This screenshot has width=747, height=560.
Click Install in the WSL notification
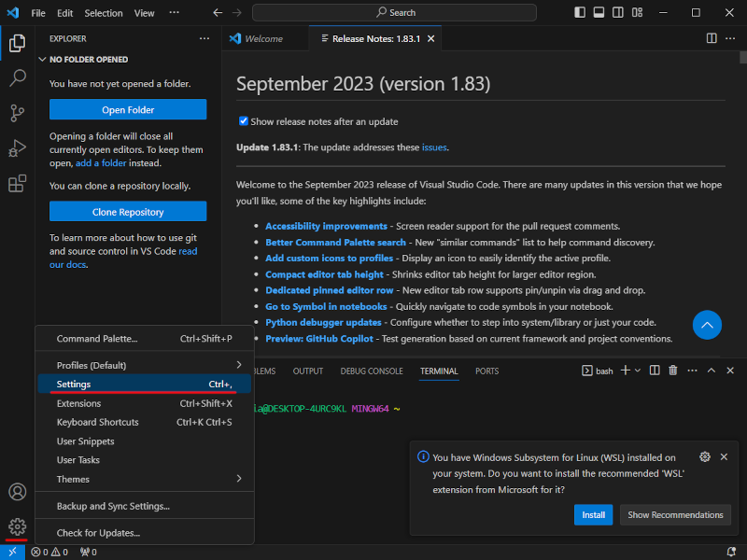click(593, 515)
